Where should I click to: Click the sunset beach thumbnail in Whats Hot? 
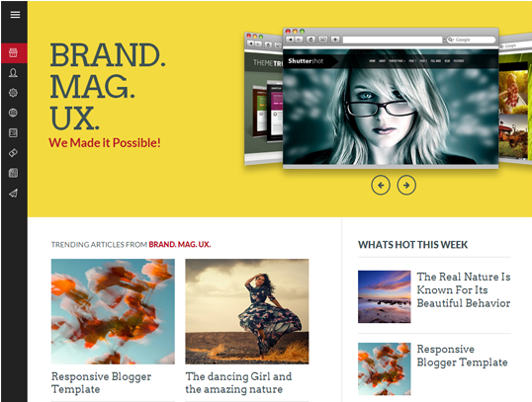pos(385,296)
